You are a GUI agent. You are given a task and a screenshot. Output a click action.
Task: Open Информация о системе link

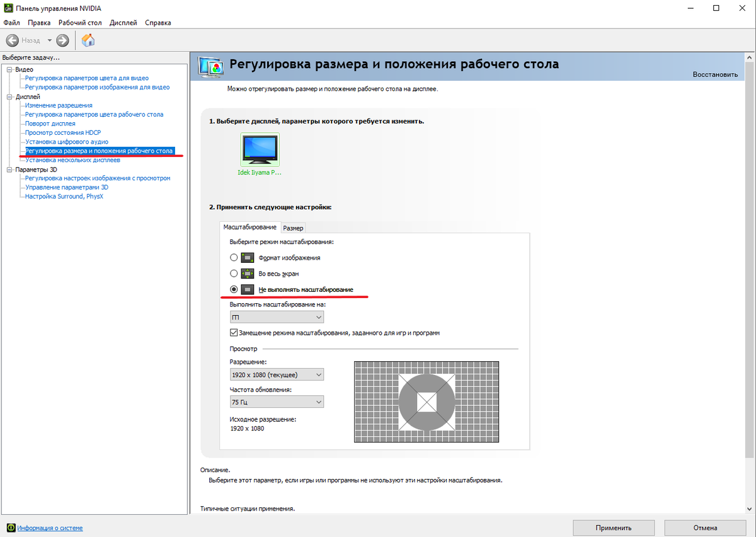tap(50, 528)
